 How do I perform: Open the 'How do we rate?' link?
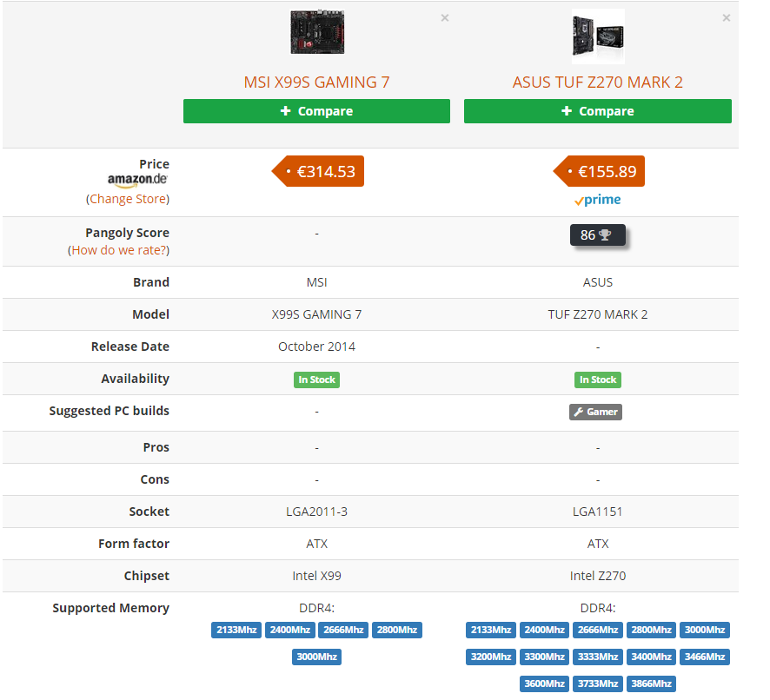point(118,250)
